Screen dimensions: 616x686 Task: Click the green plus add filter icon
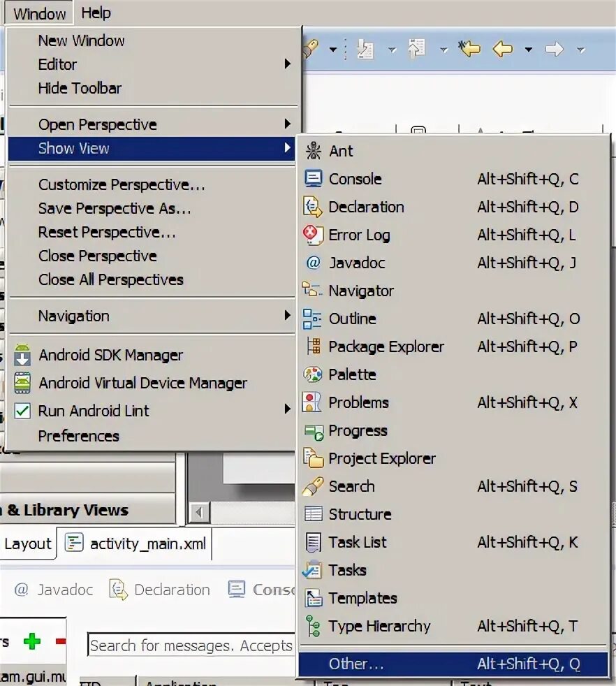32,641
